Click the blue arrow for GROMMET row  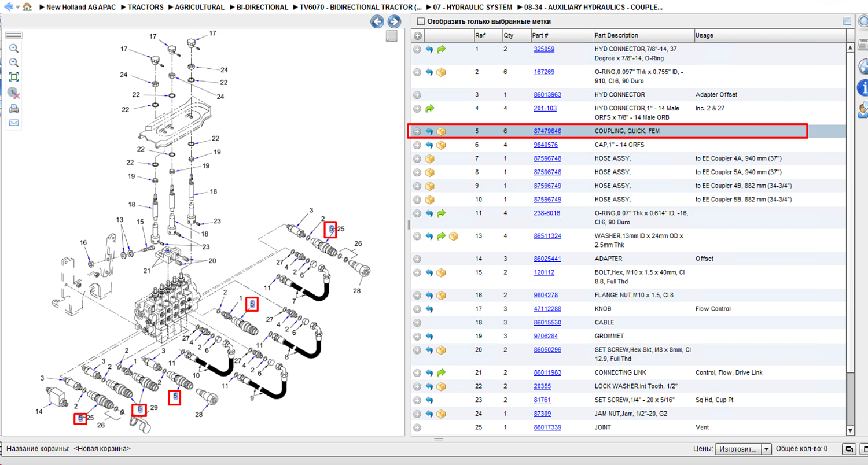[429, 337]
